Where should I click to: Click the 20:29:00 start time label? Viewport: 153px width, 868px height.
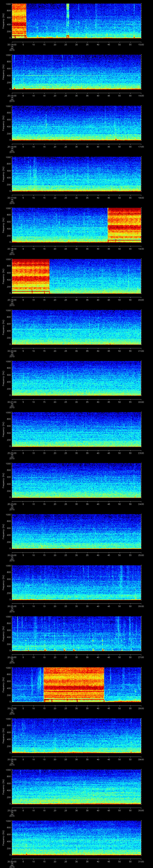coord(12,810)
